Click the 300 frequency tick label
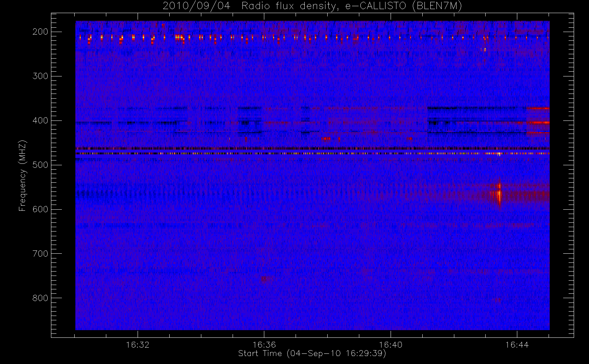 40,76
